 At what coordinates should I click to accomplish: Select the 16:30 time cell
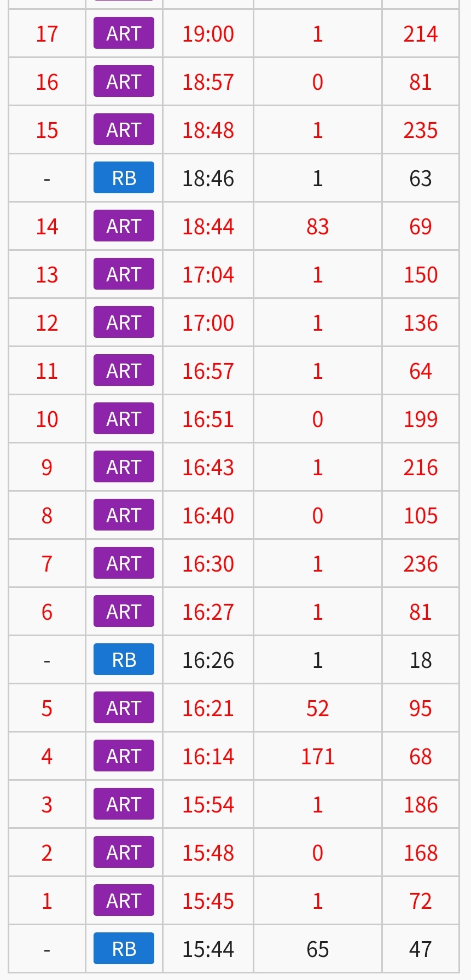208,563
